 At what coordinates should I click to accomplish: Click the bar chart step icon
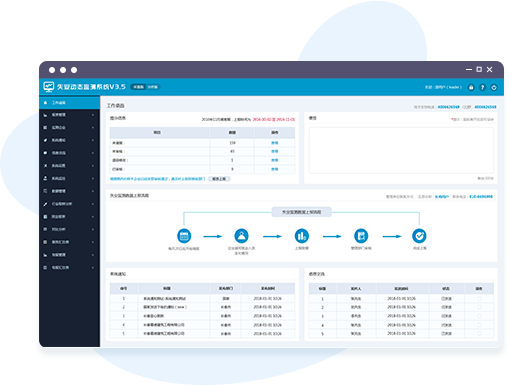301,236
